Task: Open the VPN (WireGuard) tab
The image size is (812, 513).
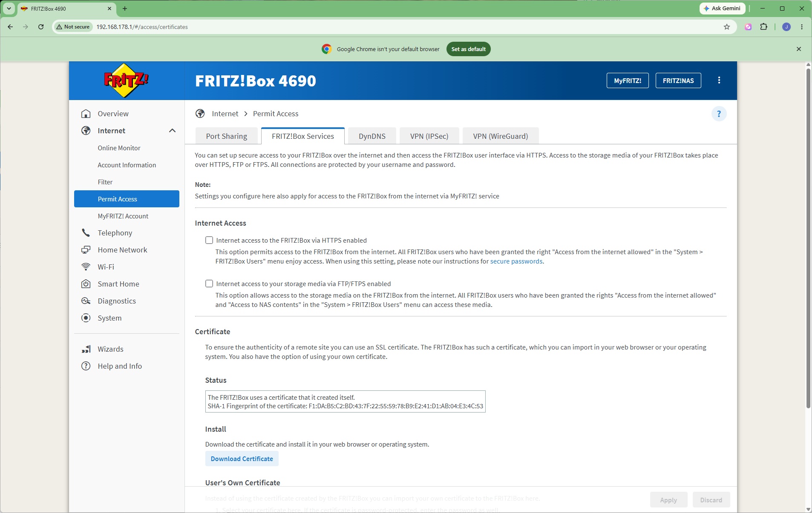Action: [x=501, y=136]
